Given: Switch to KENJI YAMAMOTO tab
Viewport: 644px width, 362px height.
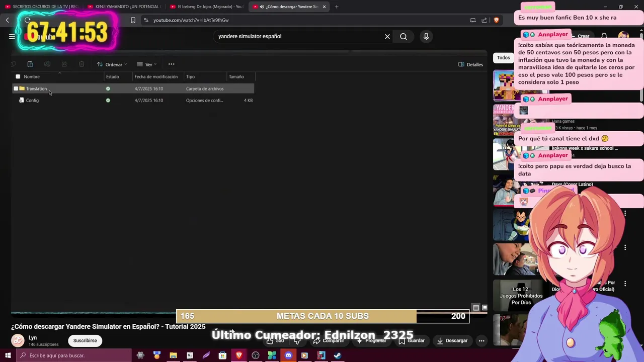Looking at the screenshot, I should (124, 7).
